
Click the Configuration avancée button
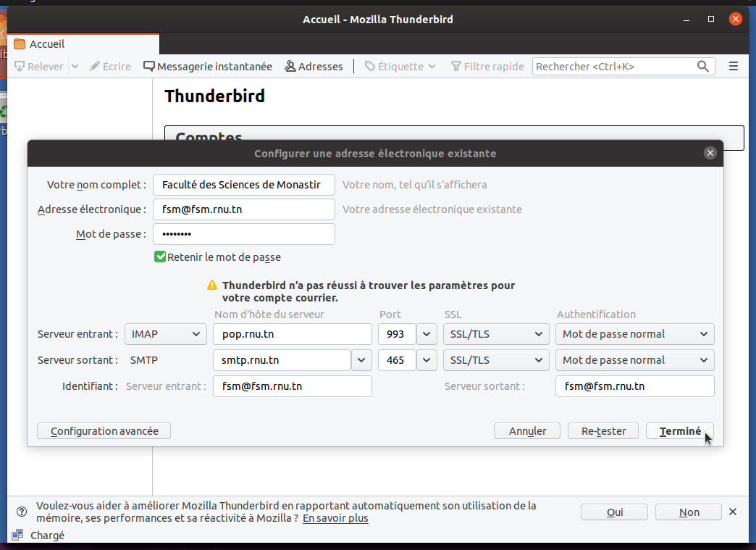point(104,431)
